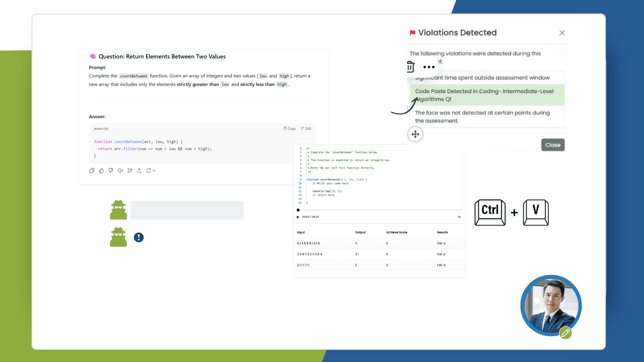
Task: Click the move arrows handle icon
Action: (415, 134)
